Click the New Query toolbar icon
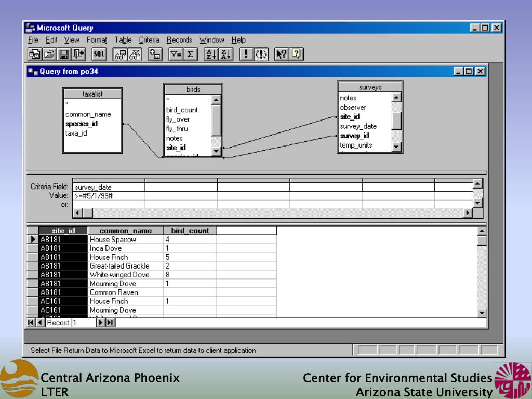 [x=34, y=54]
